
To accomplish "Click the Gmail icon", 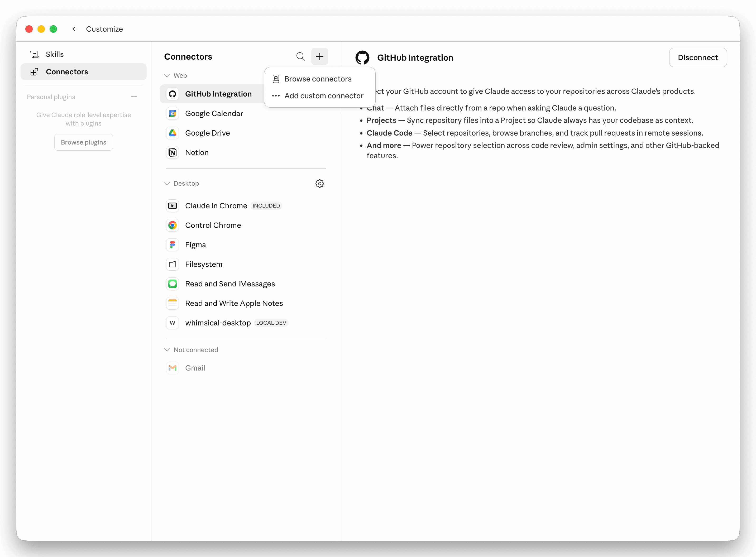I will (x=173, y=368).
